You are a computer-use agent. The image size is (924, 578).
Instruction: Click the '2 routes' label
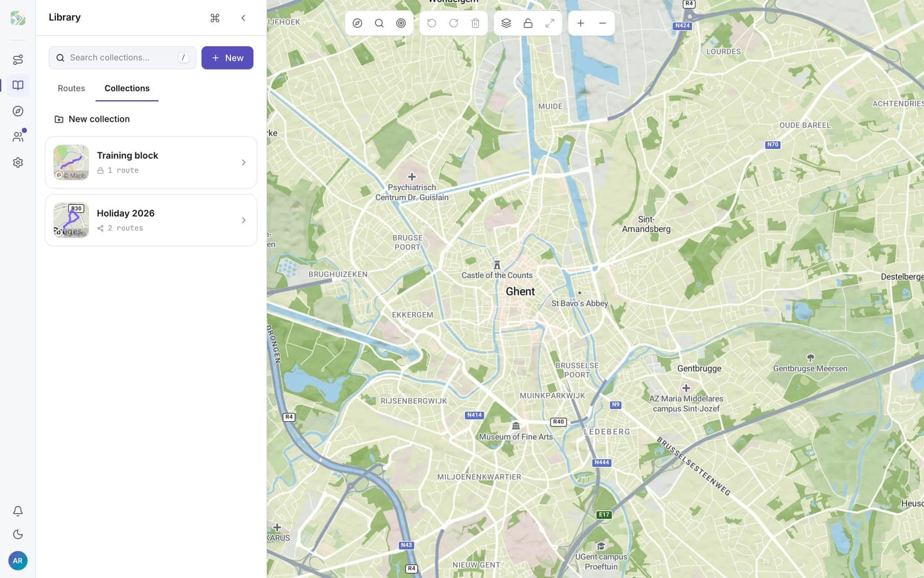point(125,228)
